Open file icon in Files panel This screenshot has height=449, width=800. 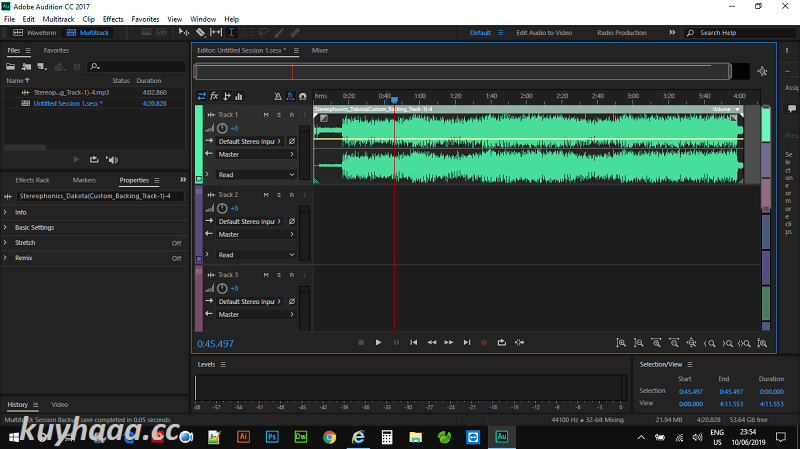[10, 66]
